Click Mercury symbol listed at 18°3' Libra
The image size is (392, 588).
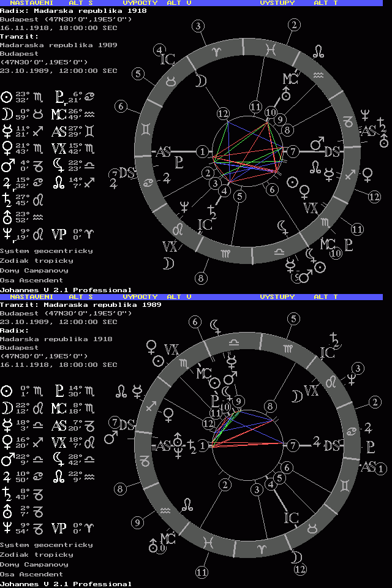(7, 425)
